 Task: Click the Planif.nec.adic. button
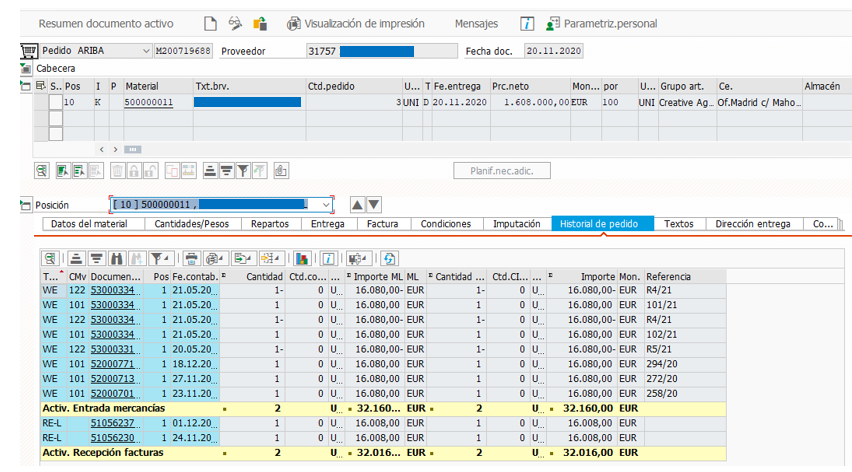[502, 171]
